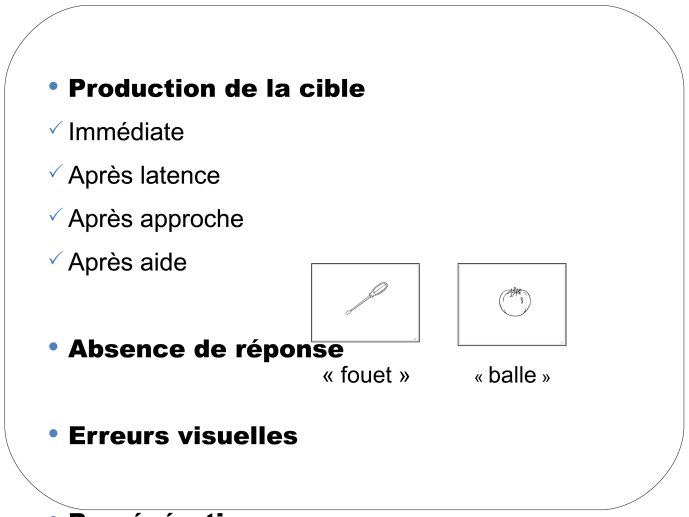Click the Après aide text item
The height and width of the screenshot is (517, 689).
(127, 262)
